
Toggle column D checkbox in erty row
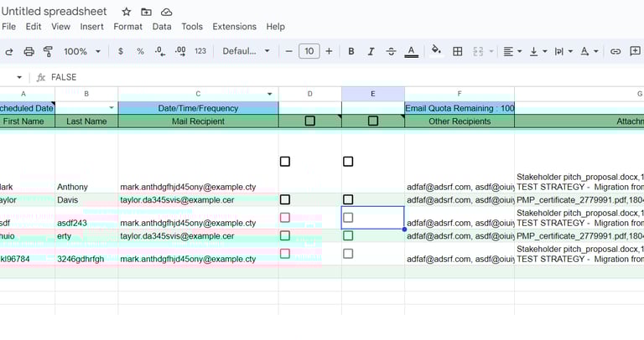[285, 236]
